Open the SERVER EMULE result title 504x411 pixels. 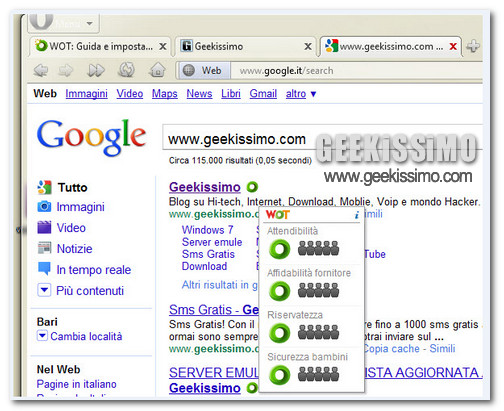[214, 372]
